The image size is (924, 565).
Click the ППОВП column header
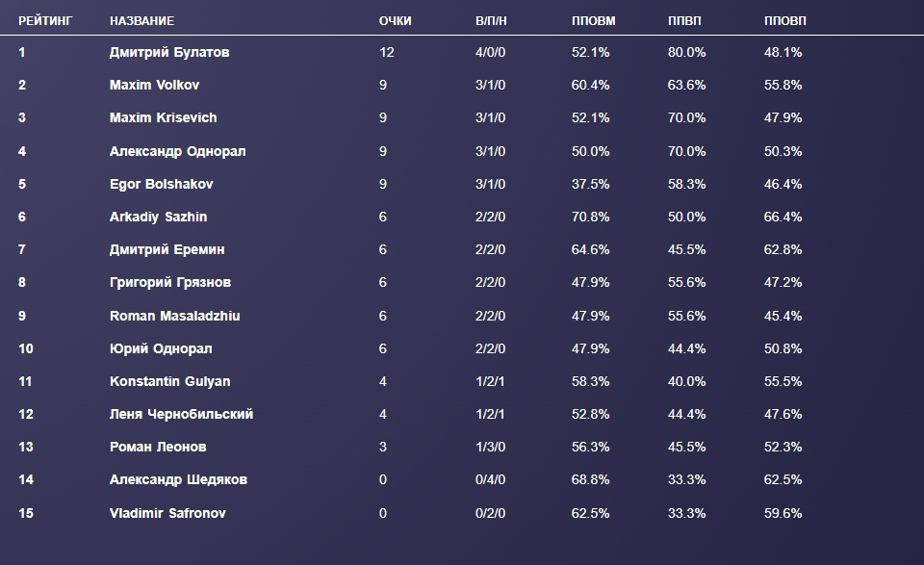click(x=785, y=21)
